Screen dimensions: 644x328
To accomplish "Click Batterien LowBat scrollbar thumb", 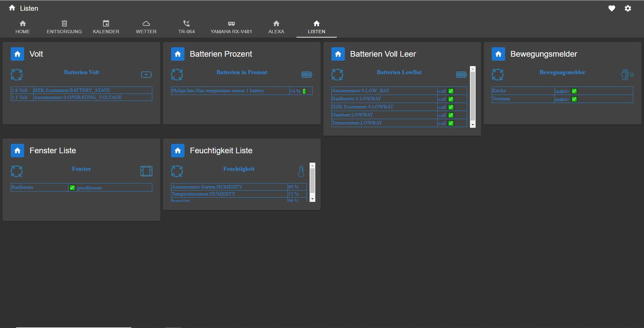I will pyautogui.click(x=473, y=96).
